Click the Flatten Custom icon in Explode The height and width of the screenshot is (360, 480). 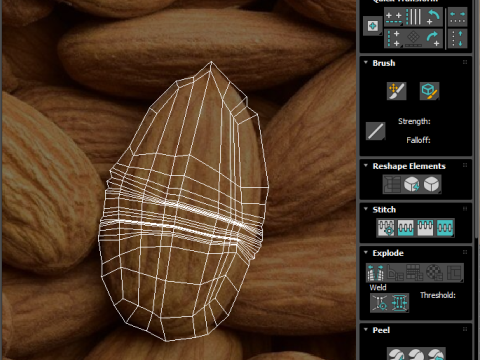[454, 273]
